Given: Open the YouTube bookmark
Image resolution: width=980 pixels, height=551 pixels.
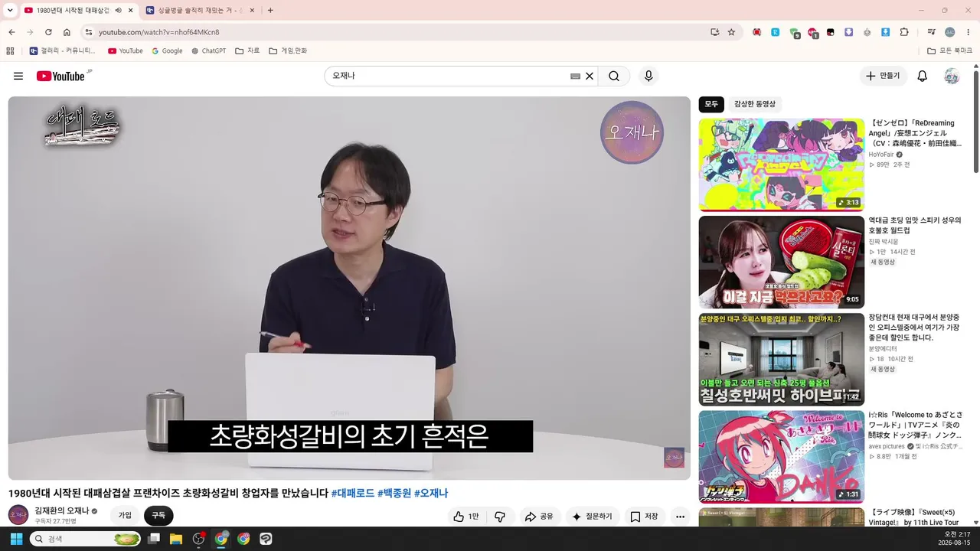Looking at the screenshot, I should click(126, 51).
